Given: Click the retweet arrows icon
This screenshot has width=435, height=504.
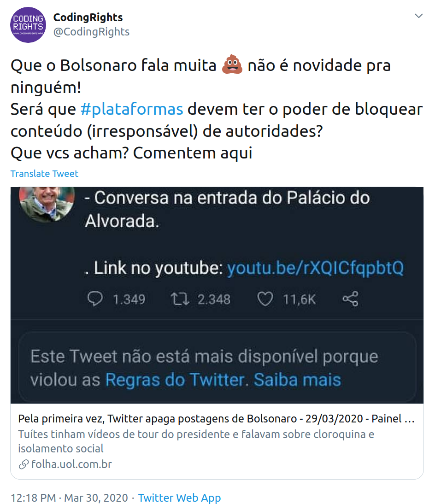Looking at the screenshot, I should tap(180, 299).
